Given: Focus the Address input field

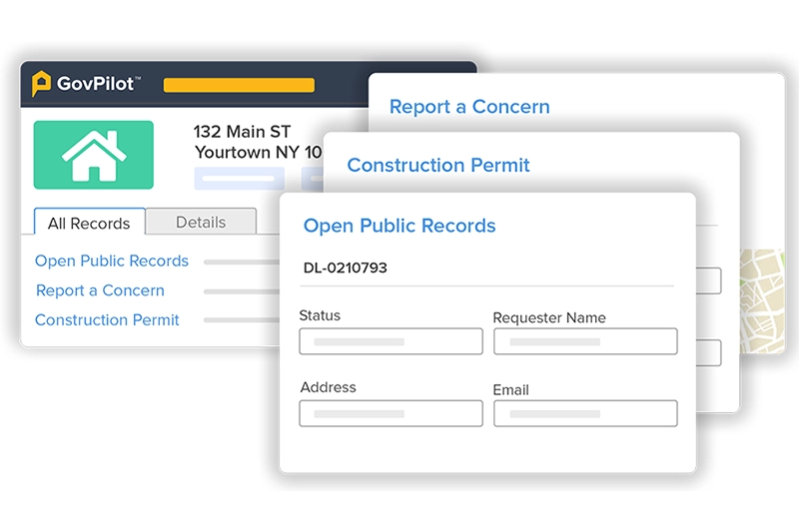Looking at the screenshot, I should click(x=391, y=413).
